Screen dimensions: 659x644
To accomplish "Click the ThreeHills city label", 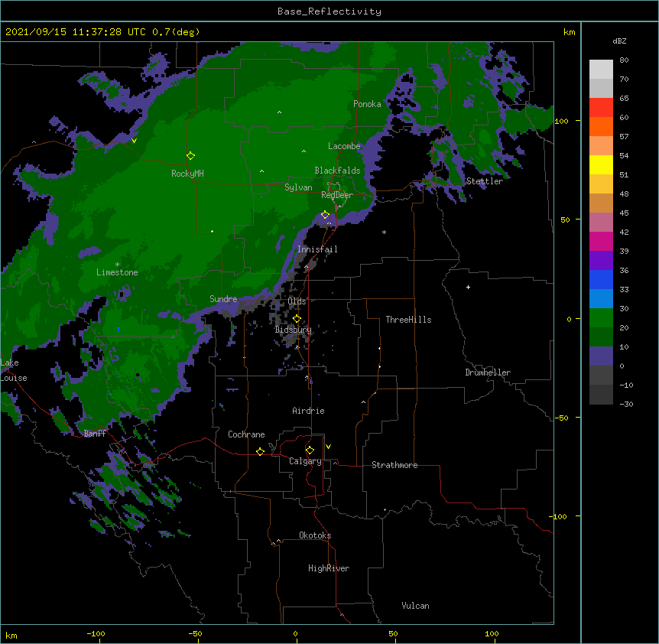I will point(408,320).
